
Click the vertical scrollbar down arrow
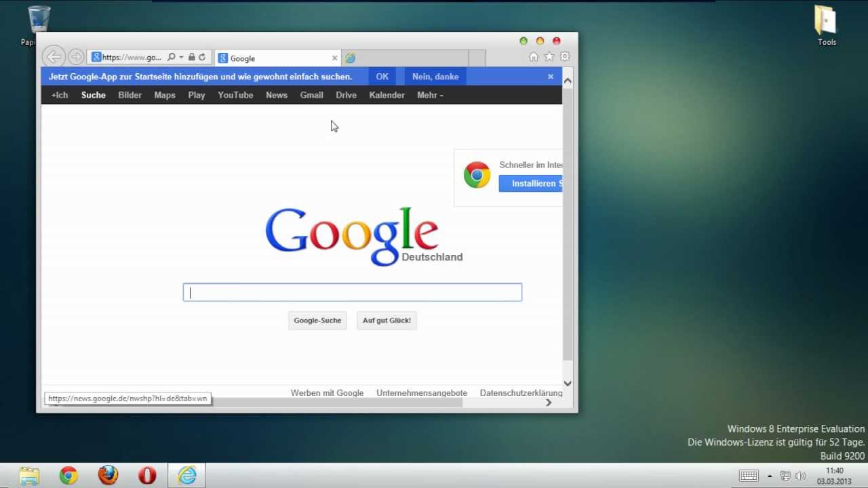coord(568,383)
